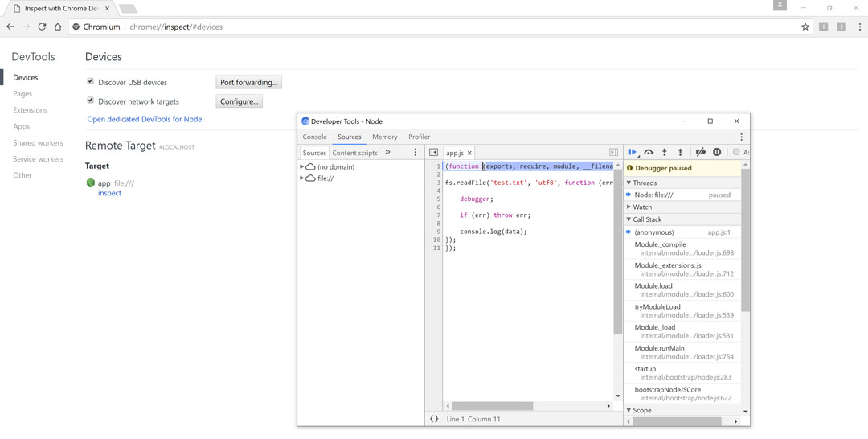868x439 pixels.
Task: Click the debugger sidebar vertical scrollbar
Action: point(745,239)
